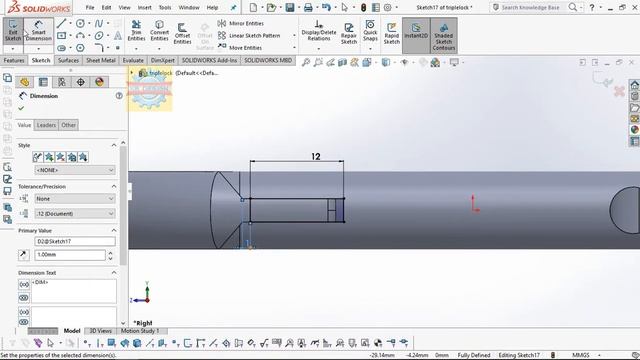640x360 pixels.
Task: Switch to the Sheet Metal tab
Action: pyautogui.click(x=100, y=60)
